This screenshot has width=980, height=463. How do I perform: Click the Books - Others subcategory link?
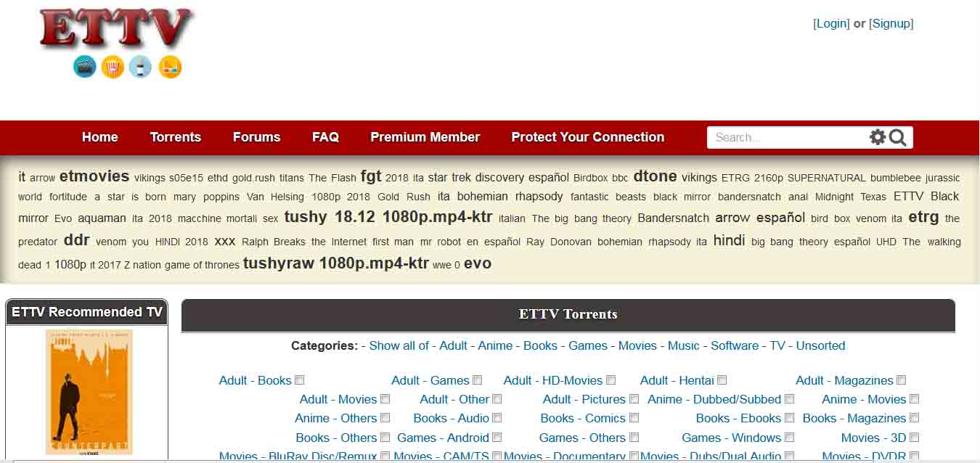tap(336, 438)
